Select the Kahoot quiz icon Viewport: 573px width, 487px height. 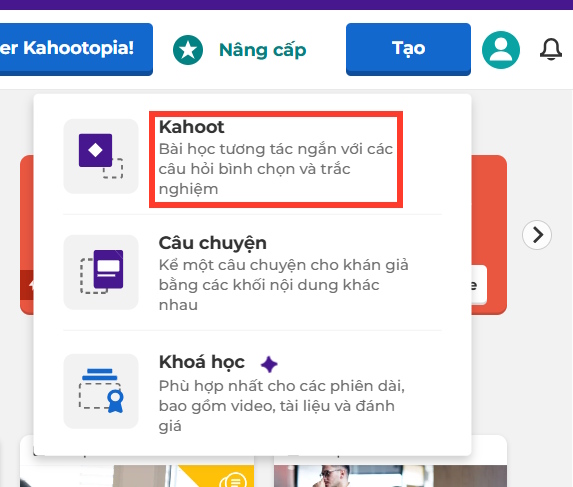[101, 156]
